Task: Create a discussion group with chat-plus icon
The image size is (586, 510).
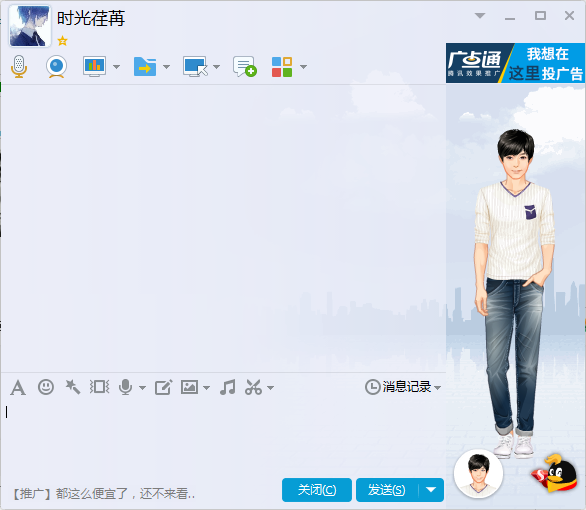Action: 244,67
